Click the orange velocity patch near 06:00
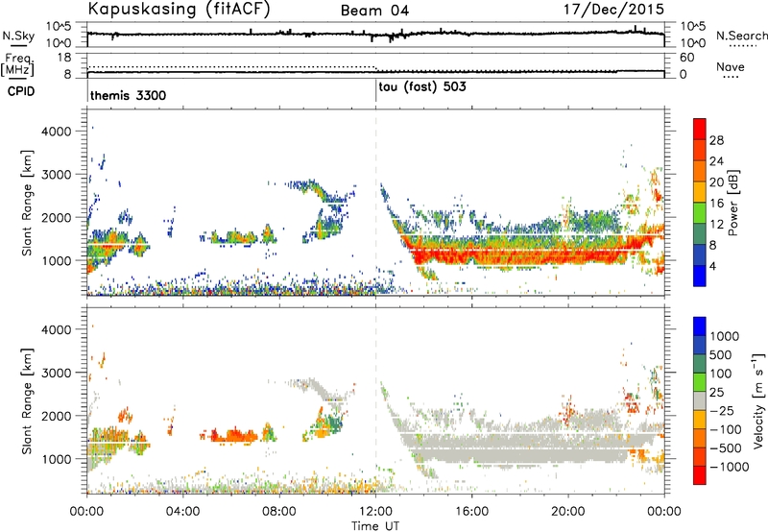 (234, 435)
